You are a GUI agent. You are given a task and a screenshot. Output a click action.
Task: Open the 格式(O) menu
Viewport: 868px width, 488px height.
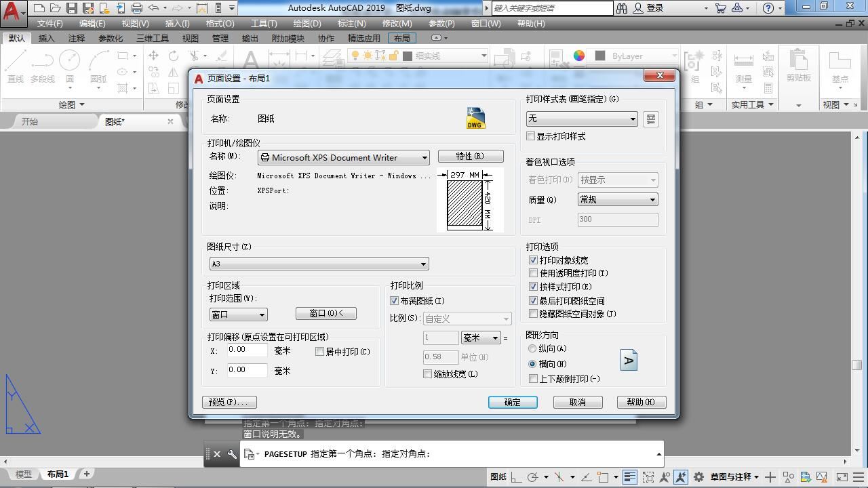pos(220,24)
